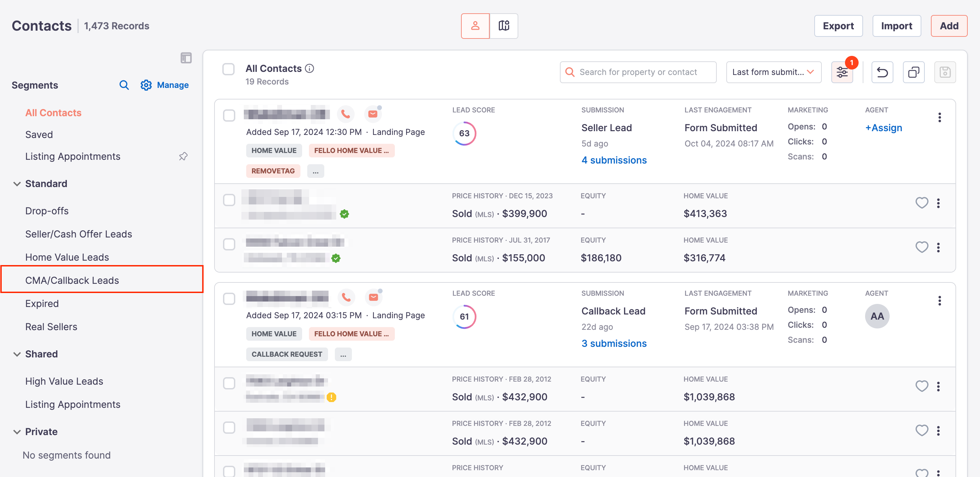Open the Drop-offs segment
Screen dimensions: 980x477
point(47,211)
